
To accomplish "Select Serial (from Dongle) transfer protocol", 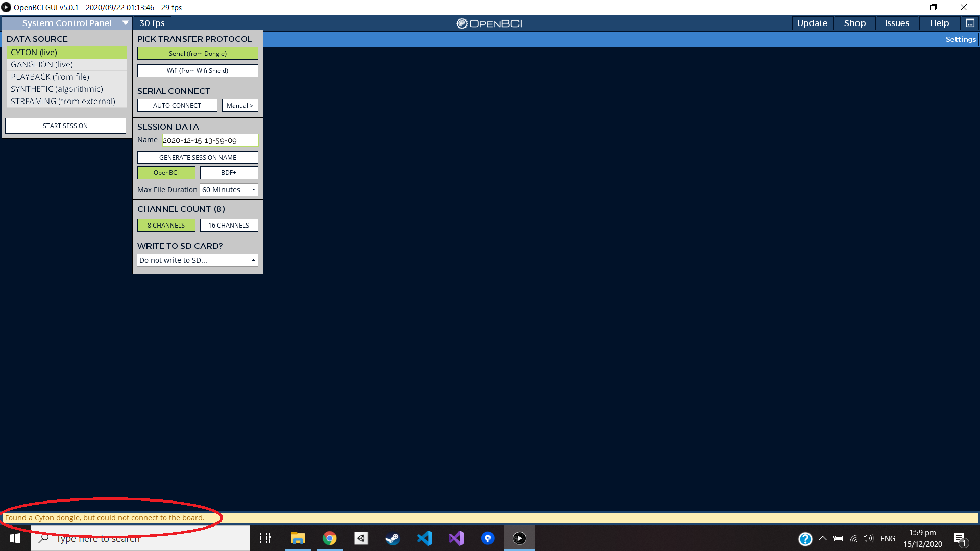I will click(198, 54).
